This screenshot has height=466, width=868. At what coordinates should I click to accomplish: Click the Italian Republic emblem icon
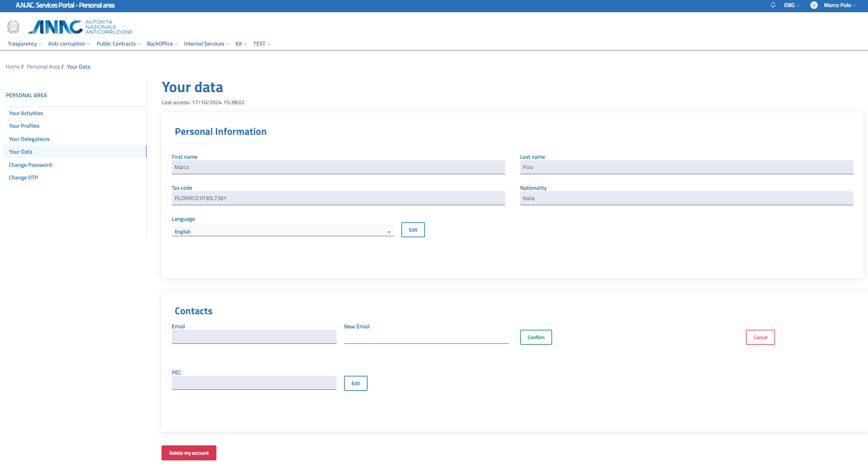coord(14,27)
